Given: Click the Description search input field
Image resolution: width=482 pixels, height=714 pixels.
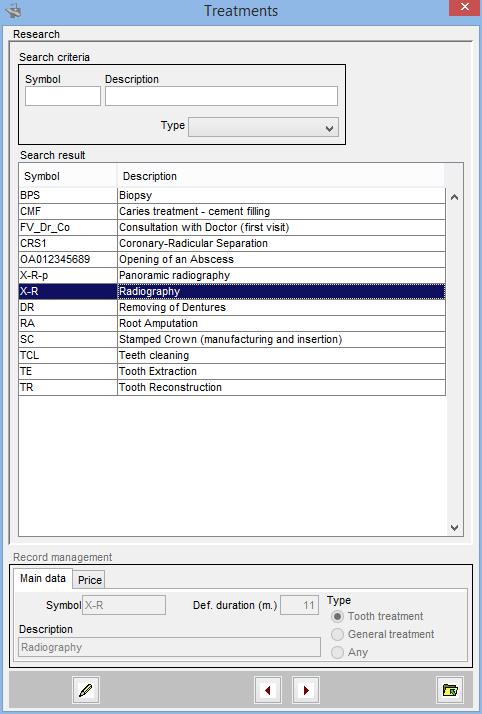Looking at the screenshot, I should 222,96.
